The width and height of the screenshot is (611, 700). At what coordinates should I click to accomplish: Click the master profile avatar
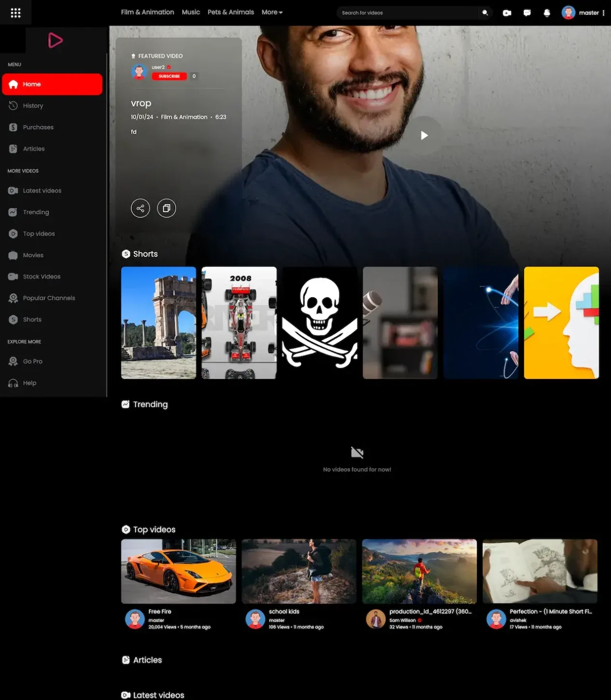click(x=569, y=13)
